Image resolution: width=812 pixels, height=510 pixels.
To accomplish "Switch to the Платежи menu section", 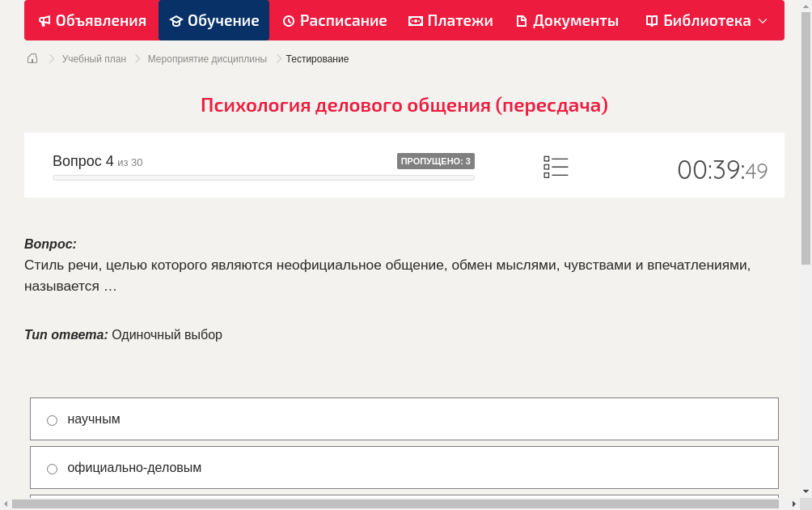I will pyautogui.click(x=450, y=20).
